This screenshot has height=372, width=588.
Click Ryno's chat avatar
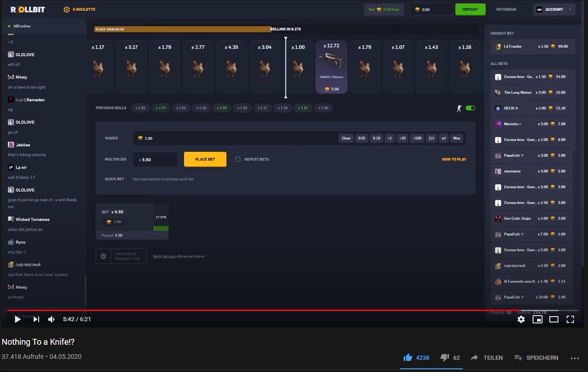coord(11,242)
